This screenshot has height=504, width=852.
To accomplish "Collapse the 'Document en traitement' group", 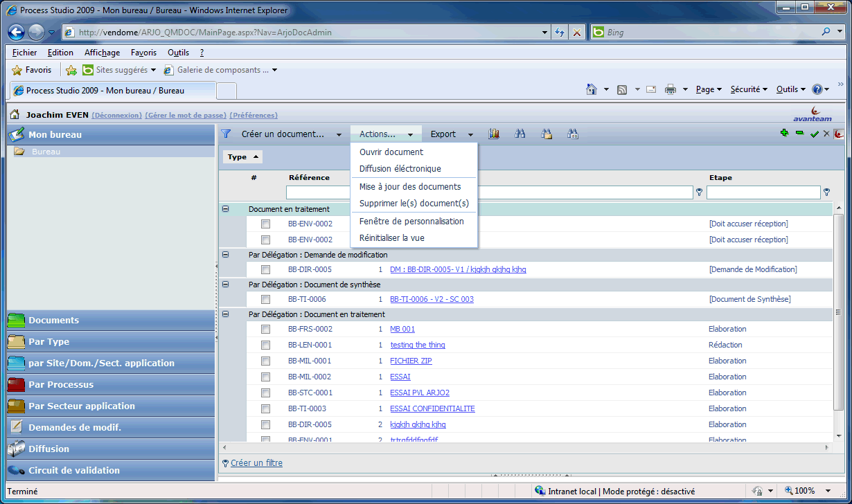I will (x=225, y=209).
